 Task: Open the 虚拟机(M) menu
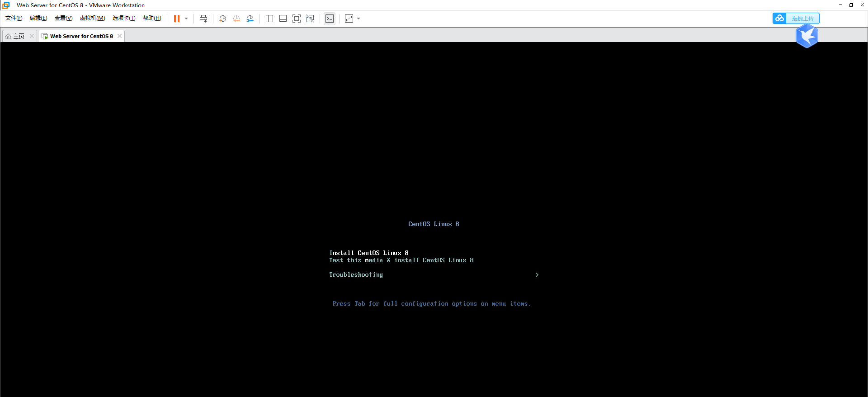click(x=92, y=18)
